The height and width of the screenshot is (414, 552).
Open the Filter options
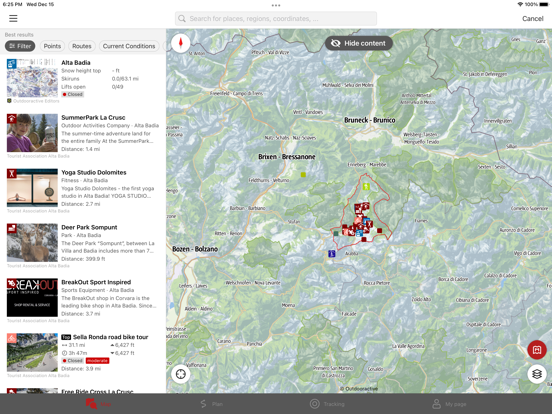(x=20, y=46)
